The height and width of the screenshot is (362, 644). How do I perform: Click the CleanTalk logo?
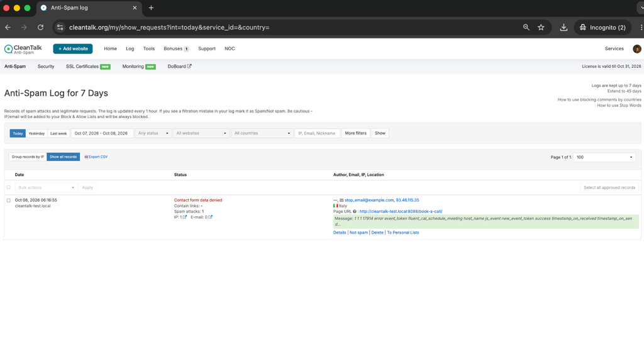[x=23, y=49]
